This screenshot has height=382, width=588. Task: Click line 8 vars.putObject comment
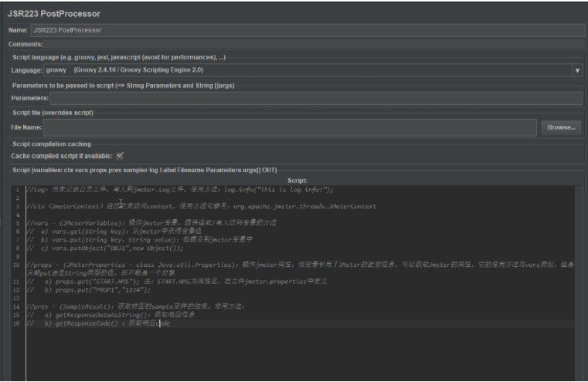104,248
